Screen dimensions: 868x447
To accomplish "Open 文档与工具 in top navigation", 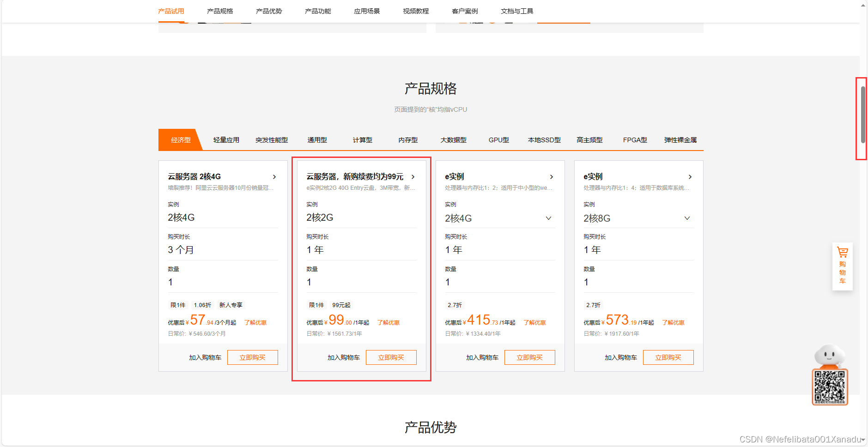I will (517, 11).
